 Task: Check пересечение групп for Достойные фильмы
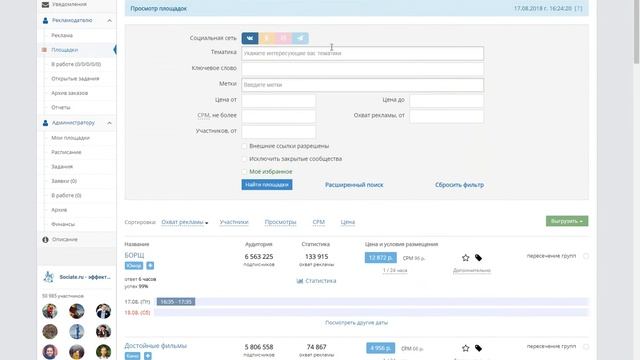(586, 347)
